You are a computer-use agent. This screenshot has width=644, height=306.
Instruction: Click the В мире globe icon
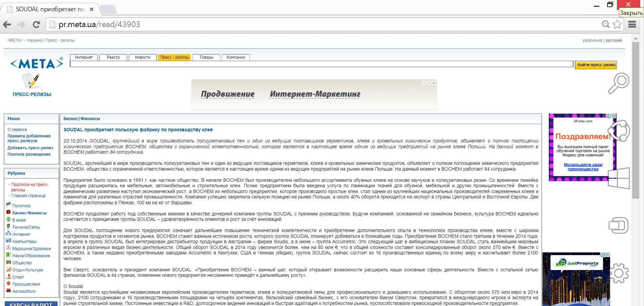[x=8, y=219]
